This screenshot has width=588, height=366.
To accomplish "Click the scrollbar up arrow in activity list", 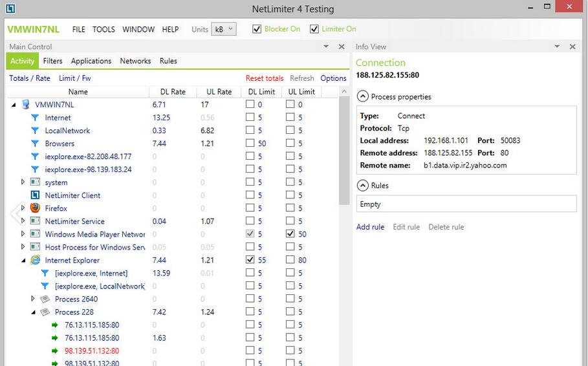I will [344, 92].
